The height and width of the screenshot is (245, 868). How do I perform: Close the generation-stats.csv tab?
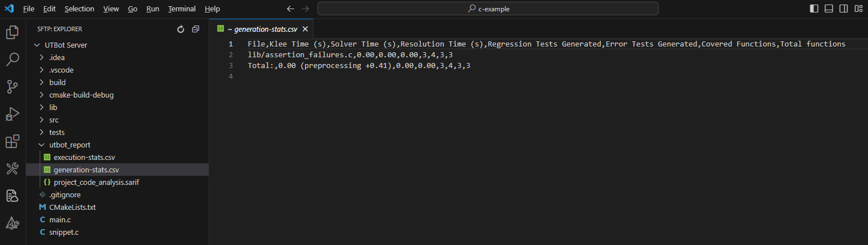point(305,29)
